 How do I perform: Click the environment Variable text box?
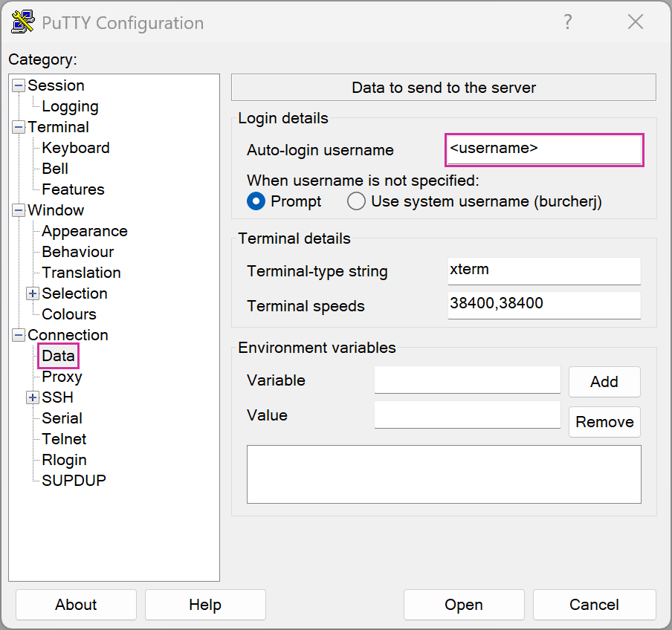(x=467, y=380)
